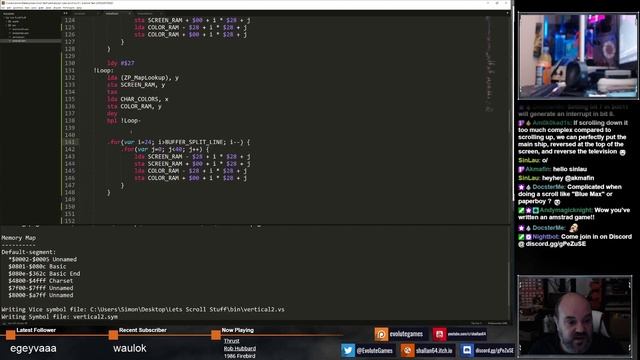Click the '$0801-$080c Basic' output line

click(x=37, y=267)
